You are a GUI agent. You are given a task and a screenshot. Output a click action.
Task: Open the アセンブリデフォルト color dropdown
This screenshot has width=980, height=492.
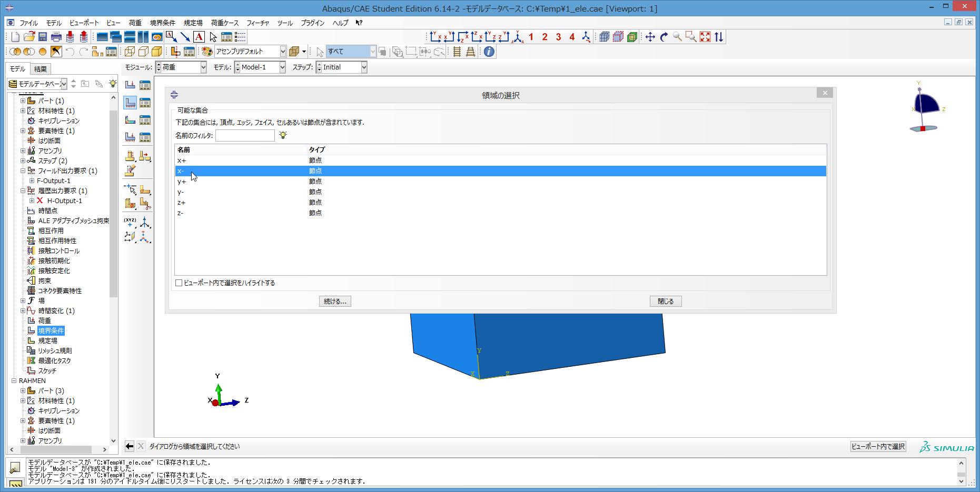(250, 52)
